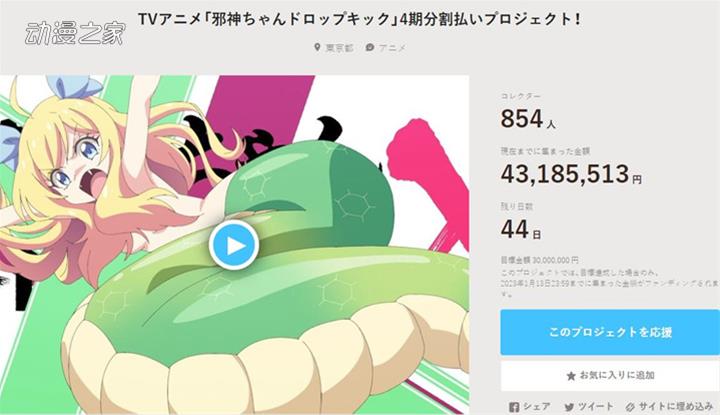Click the シェア label
The width and height of the screenshot is (720, 415).
click(537, 406)
